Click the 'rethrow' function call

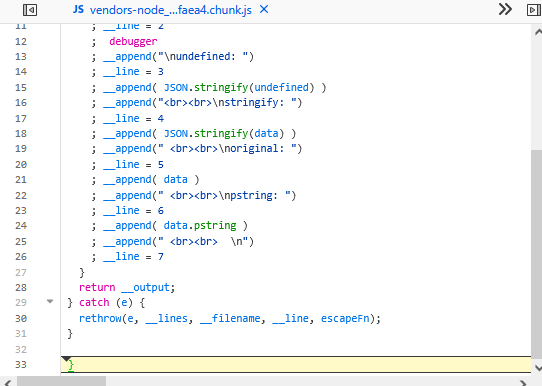click(100, 318)
